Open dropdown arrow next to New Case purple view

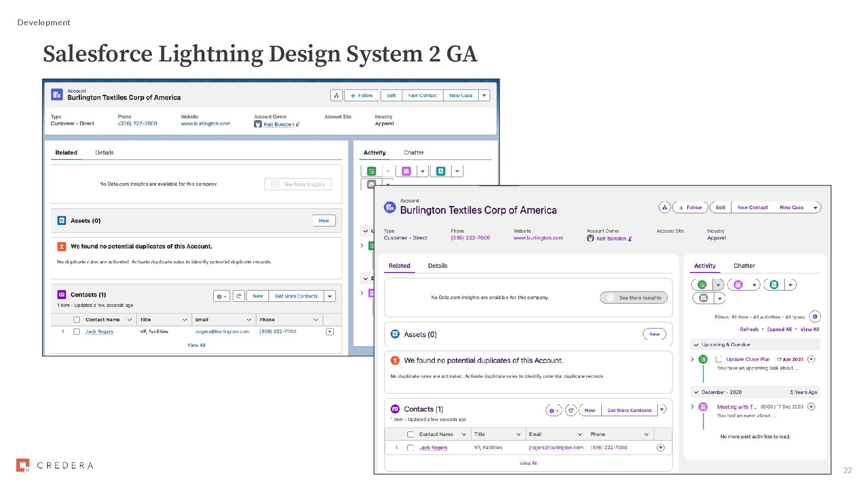coord(815,208)
